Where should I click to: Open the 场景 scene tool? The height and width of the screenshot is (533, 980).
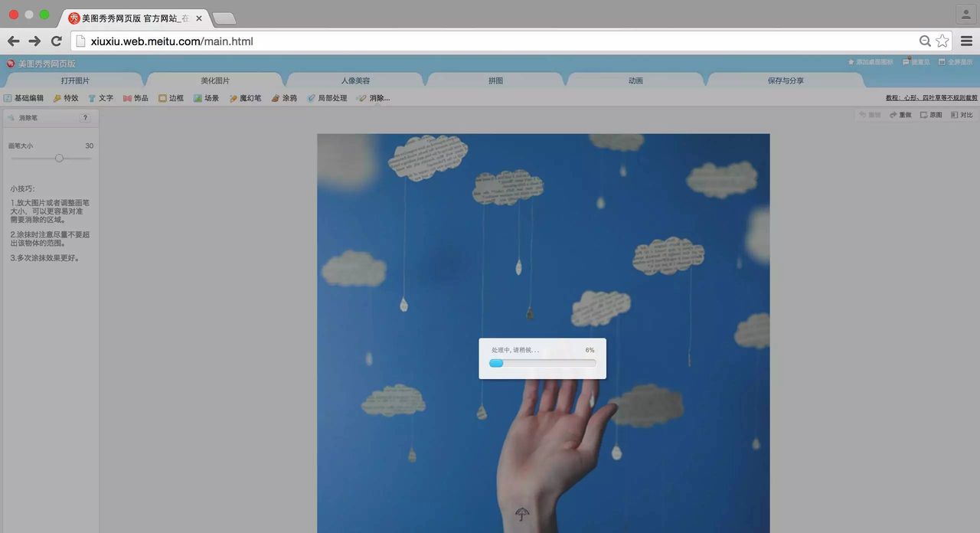[x=206, y=98]
